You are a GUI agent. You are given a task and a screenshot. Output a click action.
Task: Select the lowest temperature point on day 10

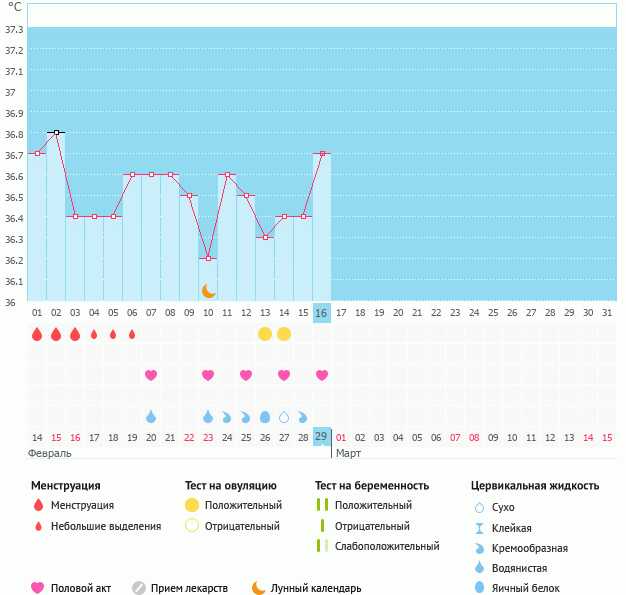point(208,258)
